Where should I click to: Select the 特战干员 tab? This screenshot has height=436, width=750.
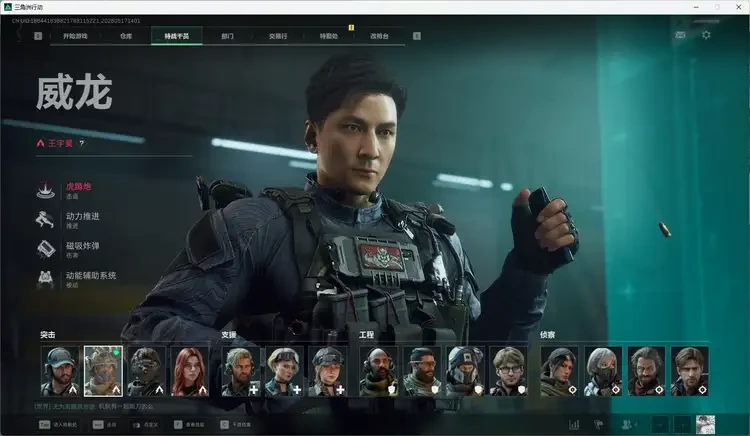pos(176,36)
